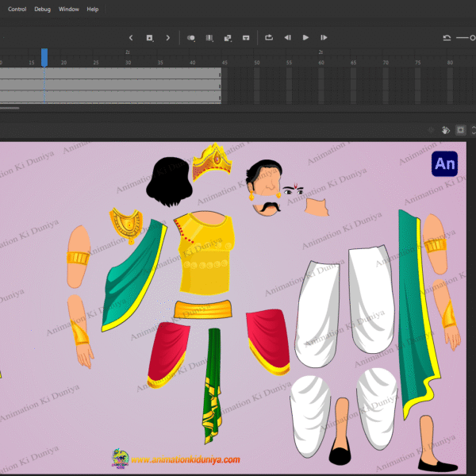Select the mustache and chin piece
The image size is (476, 476).
coord(267,209)
